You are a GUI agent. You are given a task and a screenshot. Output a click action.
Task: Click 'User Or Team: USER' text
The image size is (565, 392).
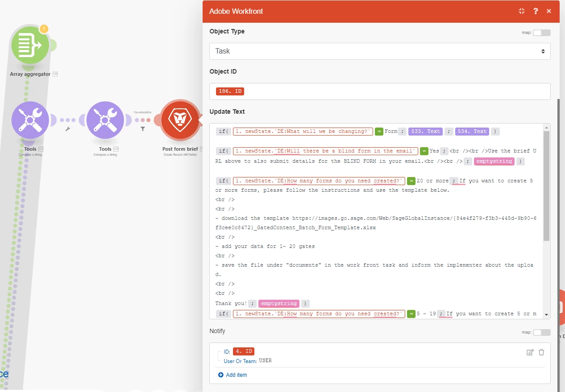click(x=248, y=361)
